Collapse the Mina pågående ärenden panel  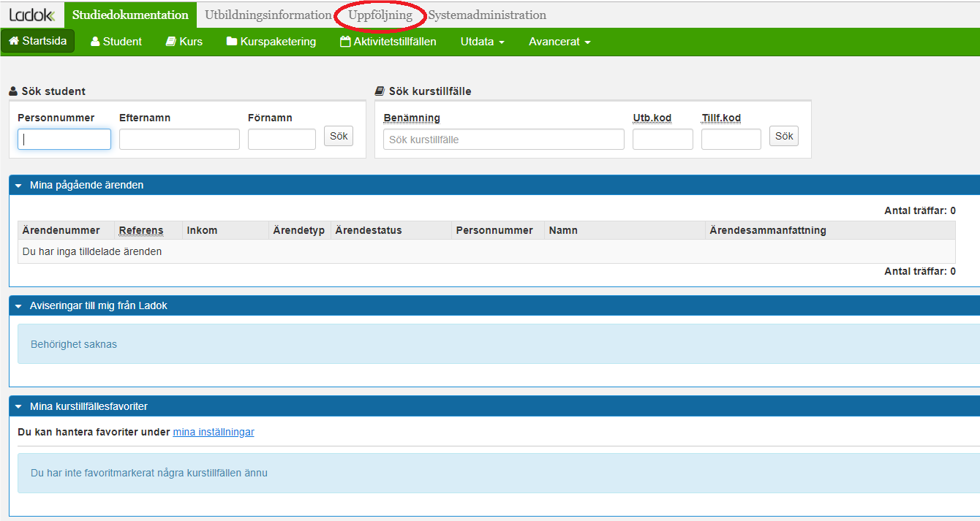(x=18, y=186)
